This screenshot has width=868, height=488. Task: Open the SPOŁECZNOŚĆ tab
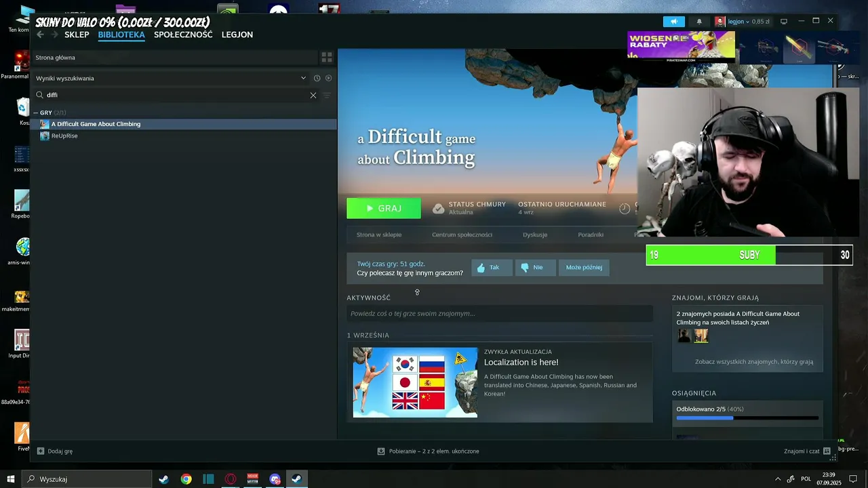(183, 35)
